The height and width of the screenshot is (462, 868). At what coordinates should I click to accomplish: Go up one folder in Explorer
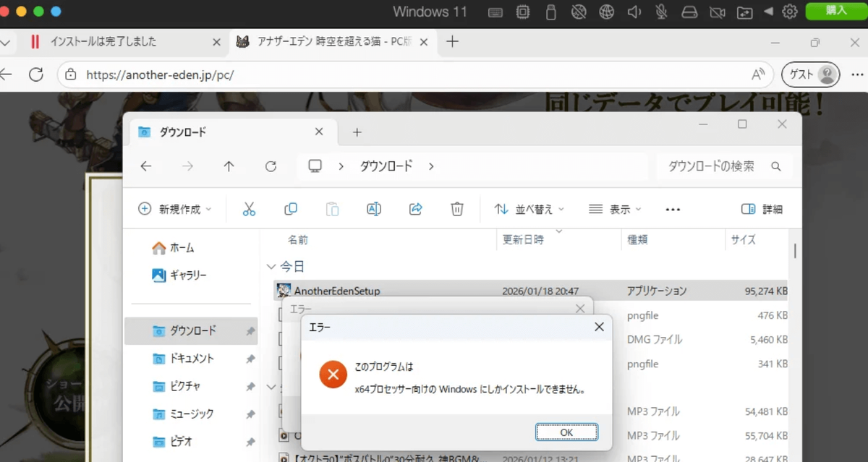229,166
